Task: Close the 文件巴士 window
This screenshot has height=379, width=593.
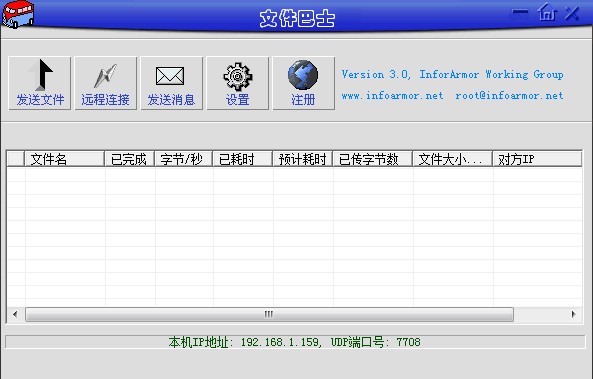Action: pos(572,13)
